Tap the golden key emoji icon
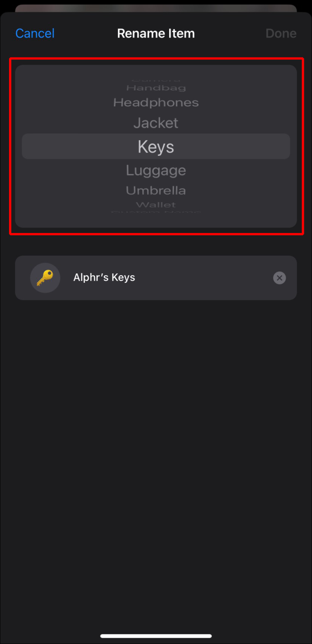This screenshot has height=644, width=312. (x=45, y=277)
